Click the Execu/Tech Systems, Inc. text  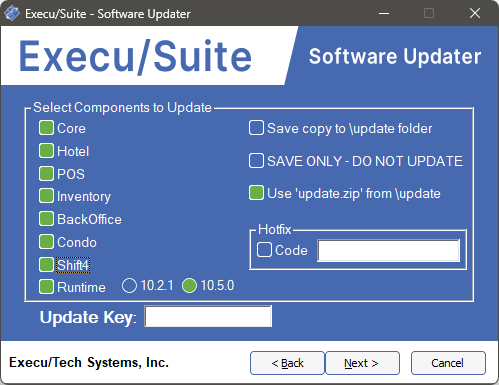[x=89, y=362]
